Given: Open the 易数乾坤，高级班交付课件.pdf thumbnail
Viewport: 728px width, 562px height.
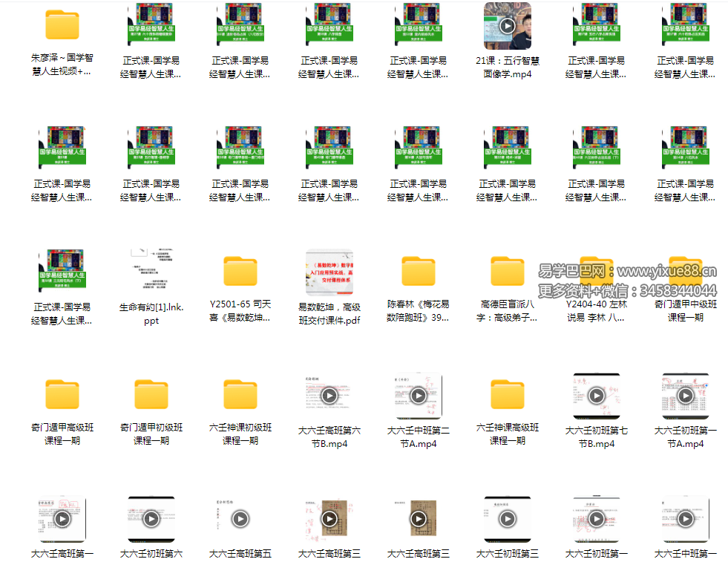Looking at the screenshot, I should (x=329, y=272).
